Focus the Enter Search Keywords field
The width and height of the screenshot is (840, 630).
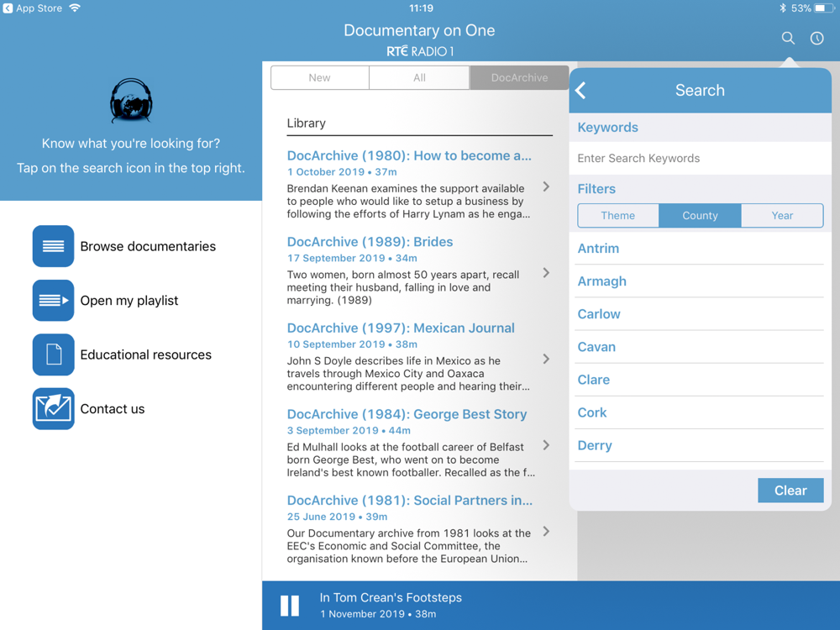[701, 158]
